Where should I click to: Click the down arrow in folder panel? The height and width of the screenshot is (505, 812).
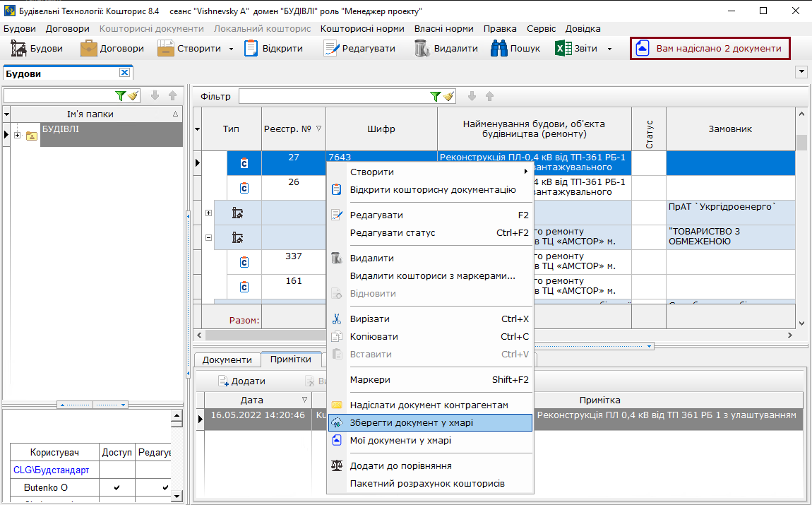tap(155, 96)
